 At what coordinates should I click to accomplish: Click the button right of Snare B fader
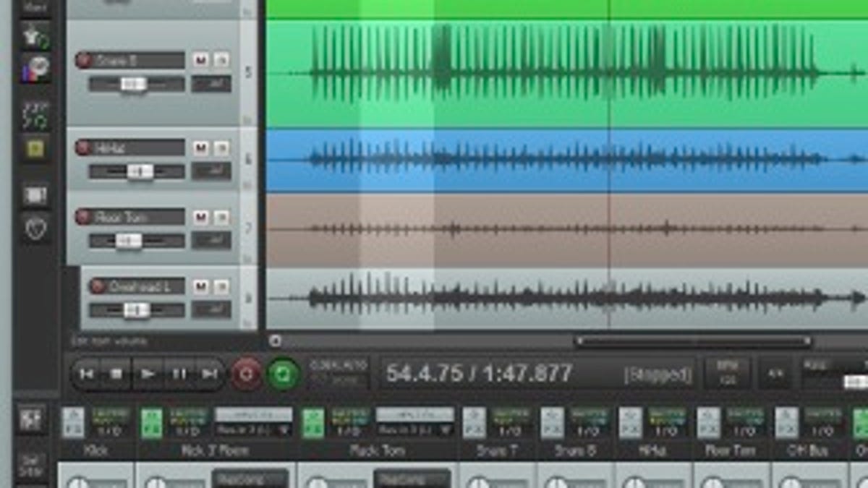point(211,84)
